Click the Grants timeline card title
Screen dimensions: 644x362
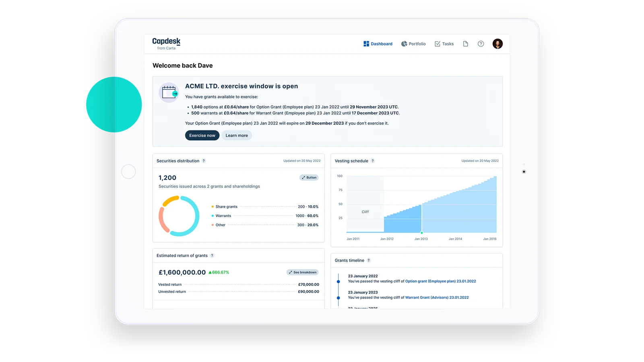tap(349, 260)
